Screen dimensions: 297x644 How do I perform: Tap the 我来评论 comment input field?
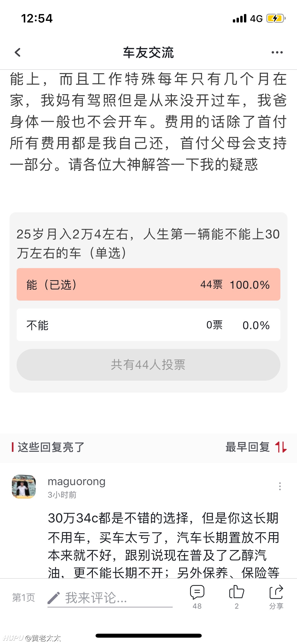coord(110,598)
